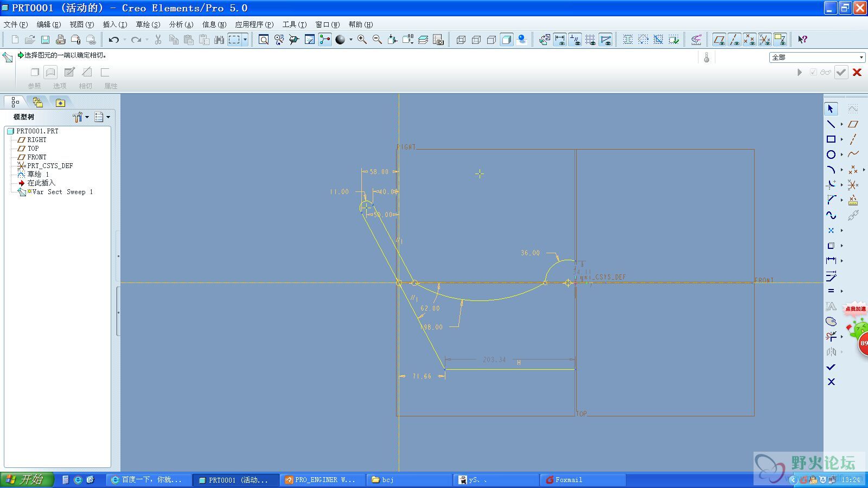Select the Constraints (equal sign) tool
The width and height of the screenshot is (868, 488).
tap(831, 291)
